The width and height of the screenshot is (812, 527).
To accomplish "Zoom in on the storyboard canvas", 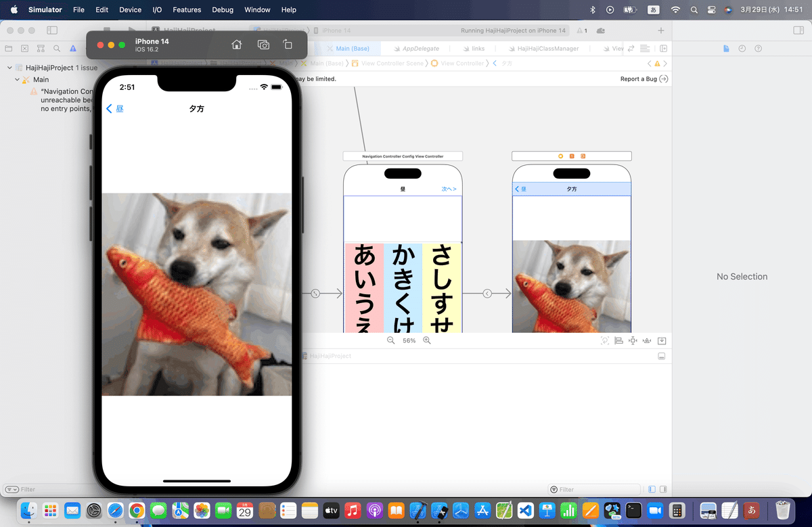I will (x=427, y=340).
